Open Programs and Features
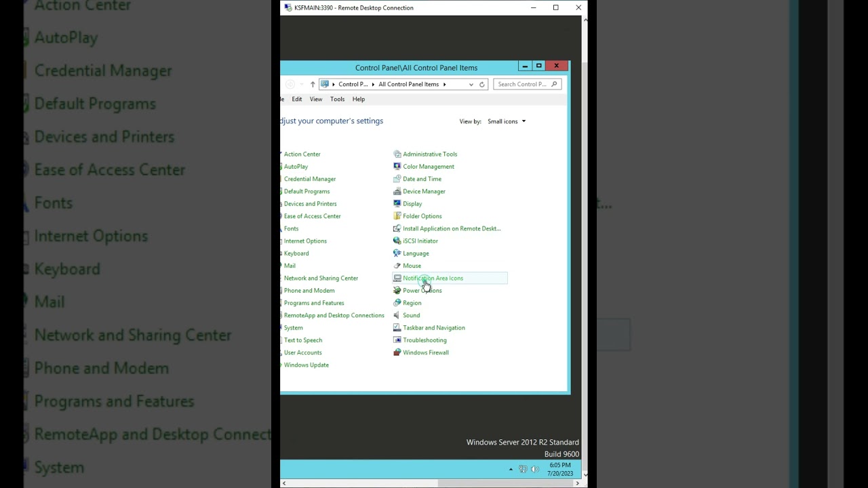This screenshot has height=488, width=868. [314, 303]
